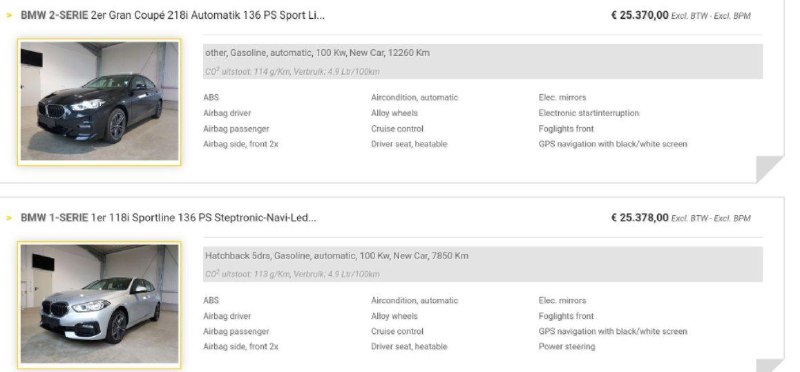The image size is (800, 372).
Task: Click the folded page corner on 1-SERIE card
Action: pyautogui.click(x=769, y=365)
